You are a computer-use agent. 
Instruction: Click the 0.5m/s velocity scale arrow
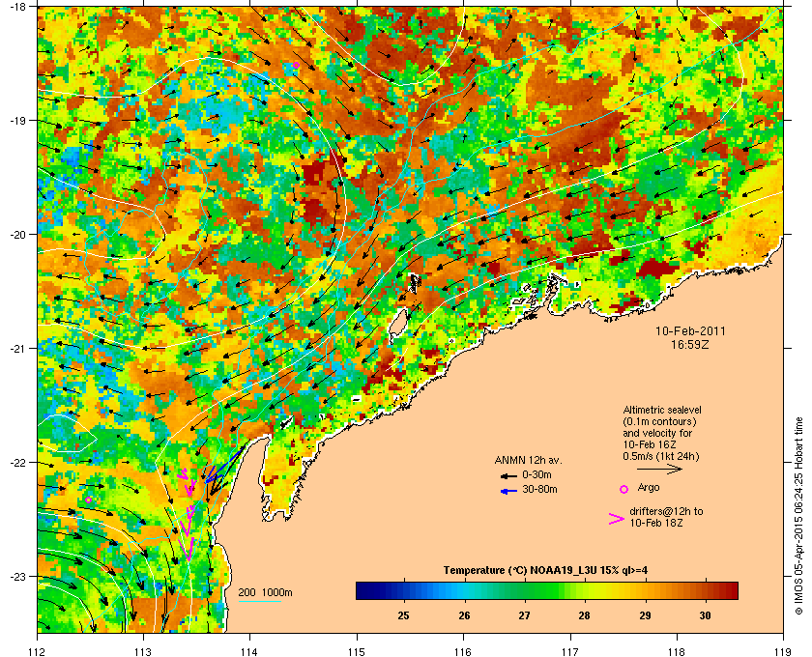point(659,469)
